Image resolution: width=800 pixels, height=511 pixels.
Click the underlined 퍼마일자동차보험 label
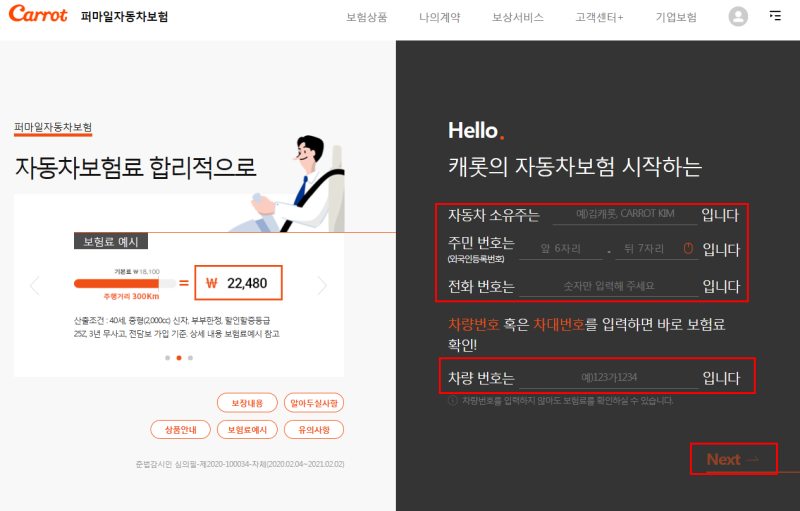coord(53,127)
